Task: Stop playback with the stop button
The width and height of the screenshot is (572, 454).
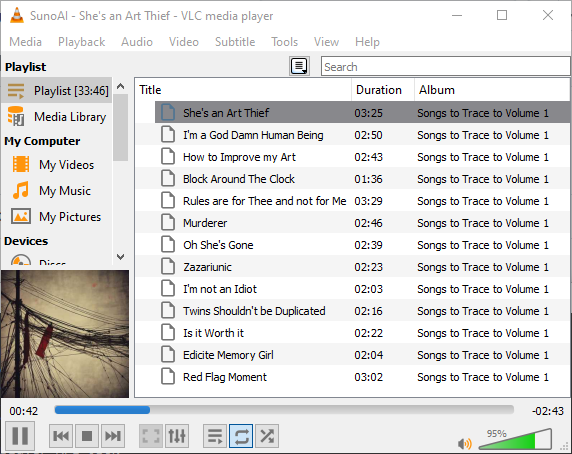Action: tap(87, 436)
